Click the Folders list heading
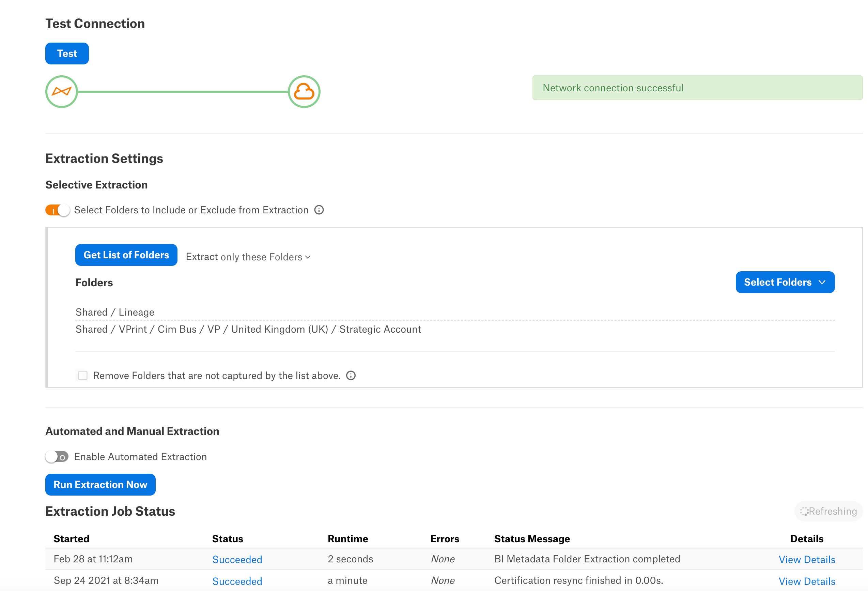This screenshot has width=868, height=591. point(94,283)
